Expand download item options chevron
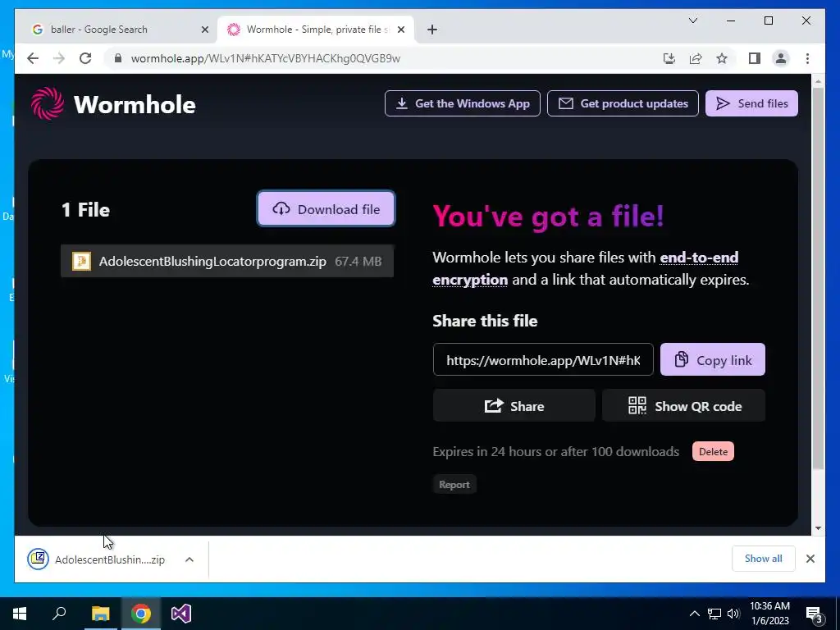 pos(189,559)
